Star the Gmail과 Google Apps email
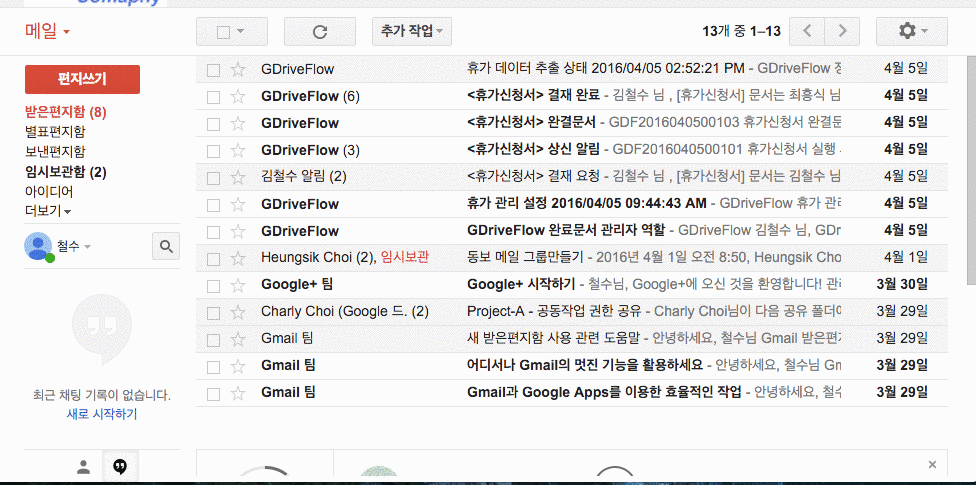Image resolution: width=976 pixels, height=485 pixels. [237, 393]
